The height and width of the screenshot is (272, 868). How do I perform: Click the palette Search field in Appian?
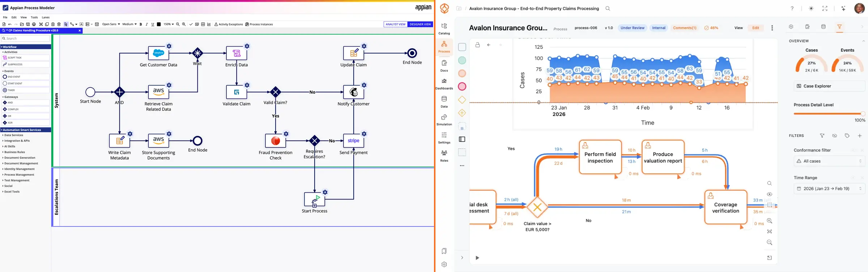click(25, 38)
